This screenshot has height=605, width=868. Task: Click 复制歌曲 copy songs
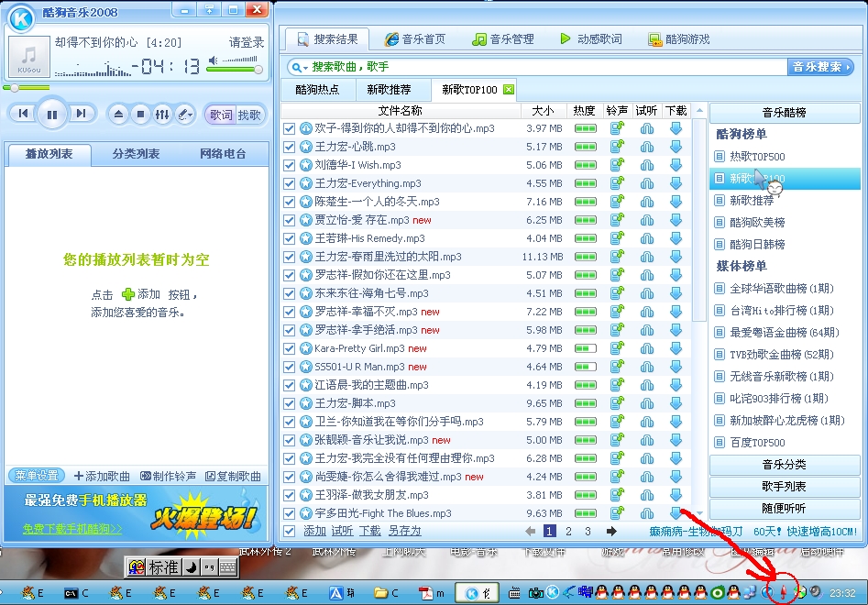[x=233, y=476]
